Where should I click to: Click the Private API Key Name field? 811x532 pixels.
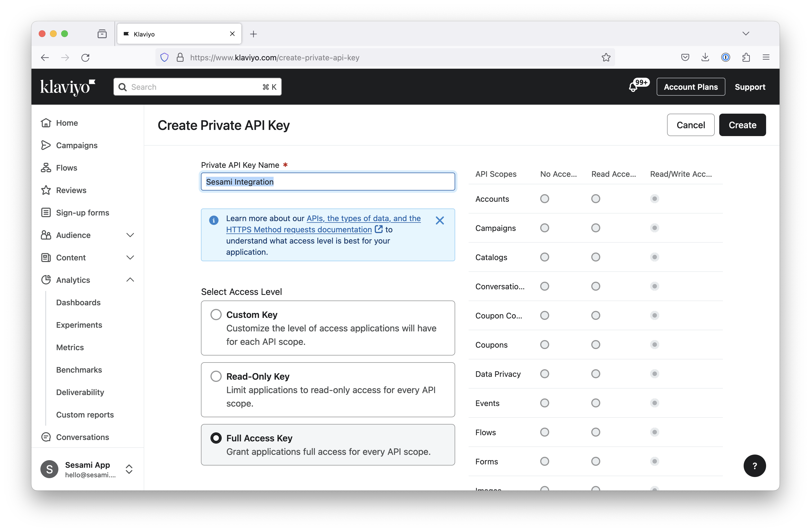click(328, 182)
